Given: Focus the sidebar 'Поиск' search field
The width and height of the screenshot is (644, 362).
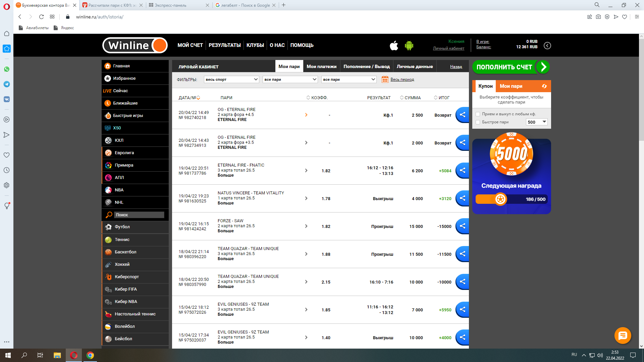Looking at the screenshot, I should click(x=139, y=215).
